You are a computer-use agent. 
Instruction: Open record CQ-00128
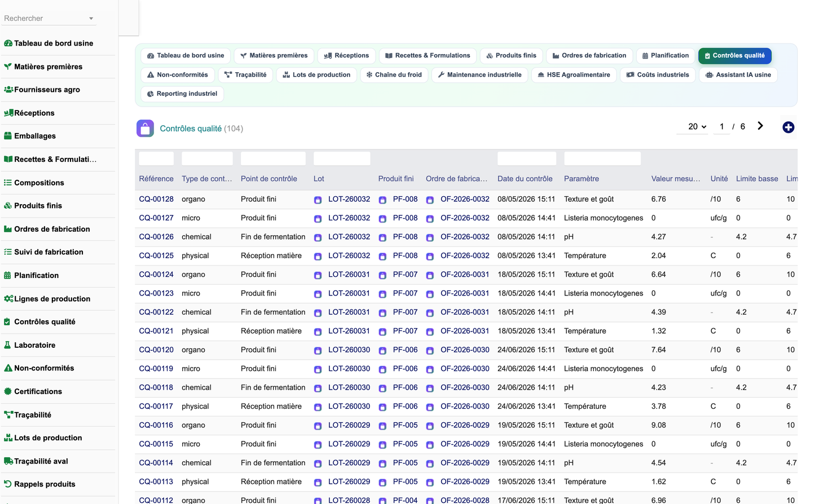(x=156, y=199)
